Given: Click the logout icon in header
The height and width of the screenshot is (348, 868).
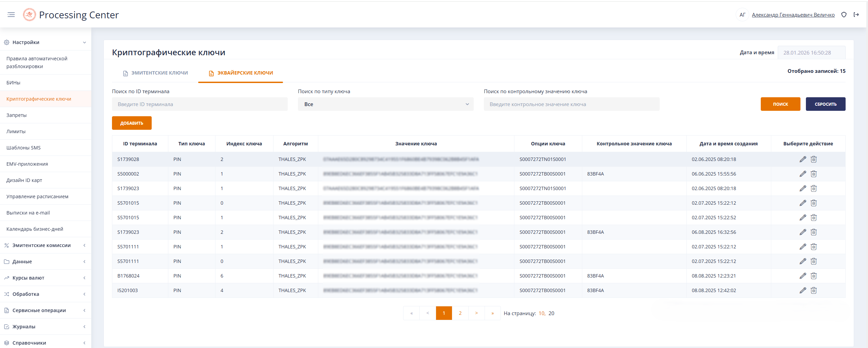Looking at the screenshot, I should 856,15.
